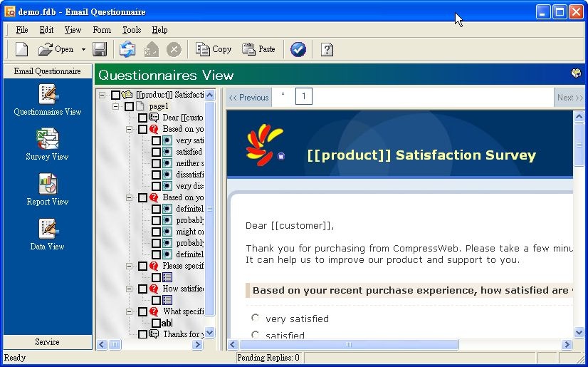Image resolution: width=588 pixels, height=367 pixels.
Task: Click red question icon beside How satisfie
Action: [x=154, y=289]
